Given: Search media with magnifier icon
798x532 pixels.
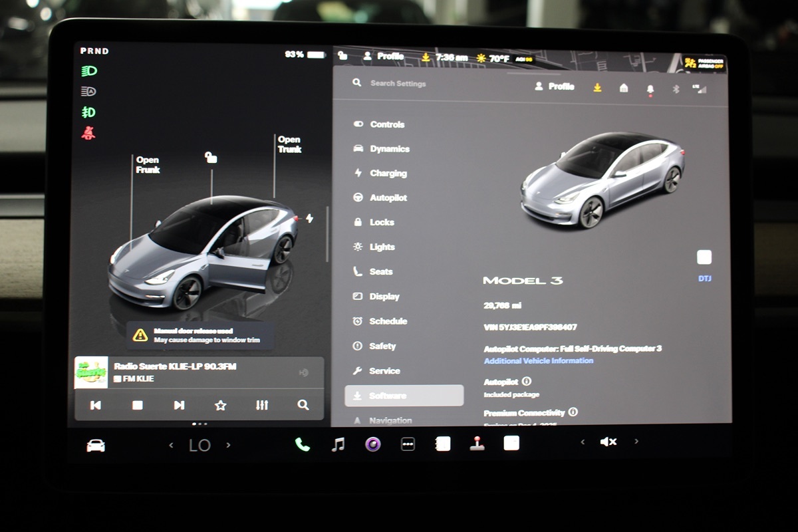Looking at the screenshot, I should tap(303, 405).
